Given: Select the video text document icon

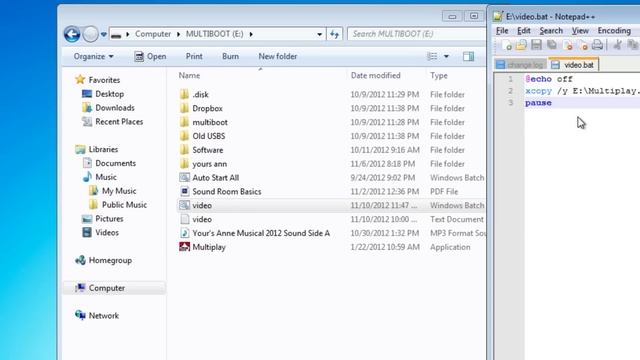Looking at the screenshot, I should tap(184, 219).
